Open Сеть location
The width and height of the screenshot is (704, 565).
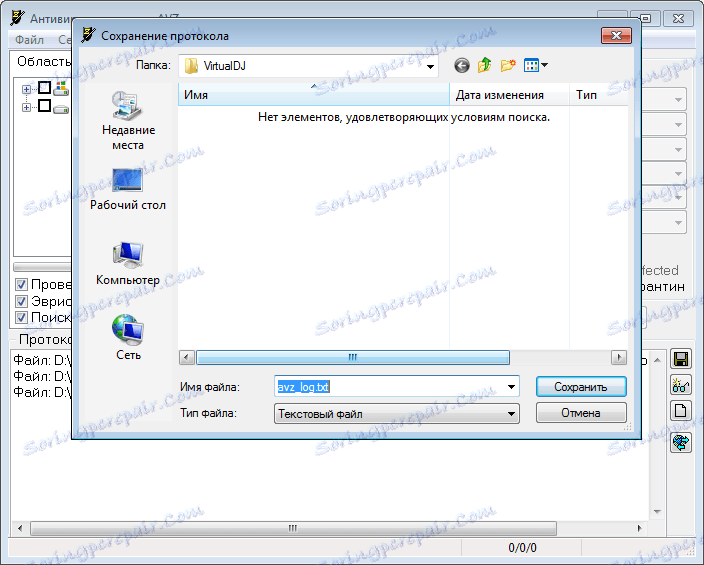coord(128,338)
